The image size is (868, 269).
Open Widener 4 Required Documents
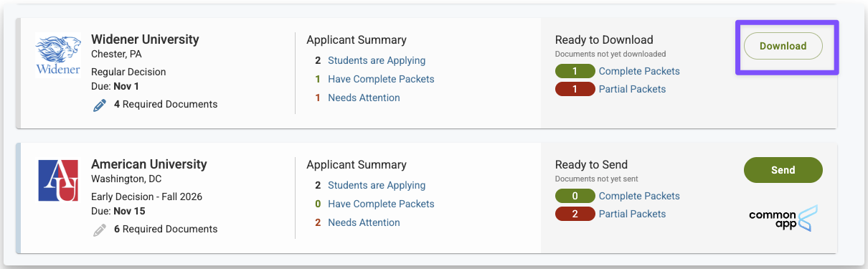click(x=166, y=104)
